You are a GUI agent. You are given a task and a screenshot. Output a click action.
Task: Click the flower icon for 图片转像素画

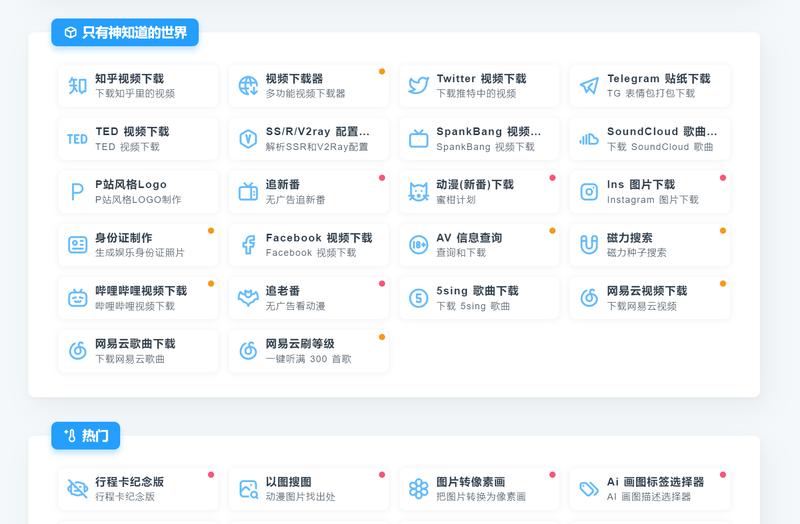tap(418, 489)
